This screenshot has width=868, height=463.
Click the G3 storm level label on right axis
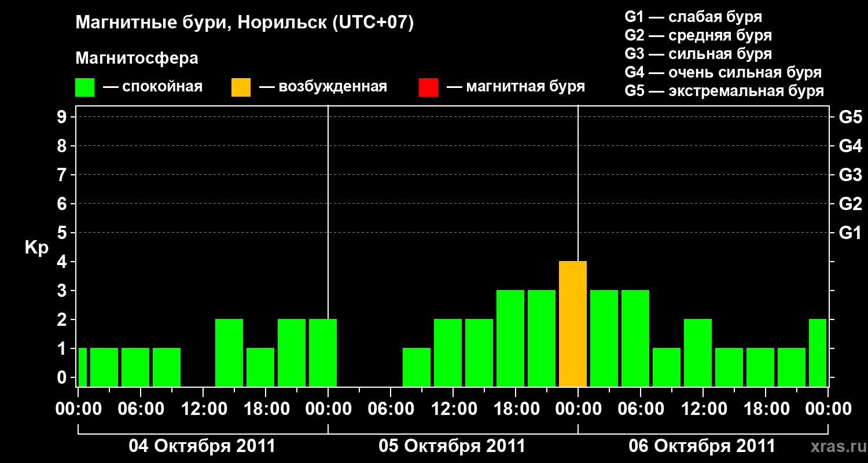850,175
